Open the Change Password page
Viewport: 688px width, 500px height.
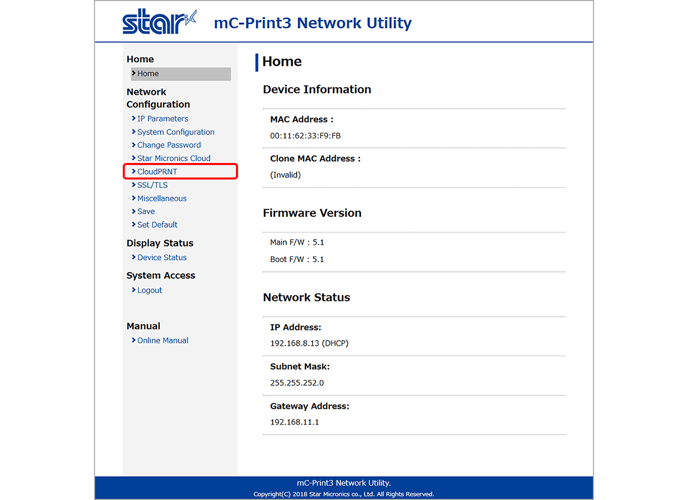[169, 145]
